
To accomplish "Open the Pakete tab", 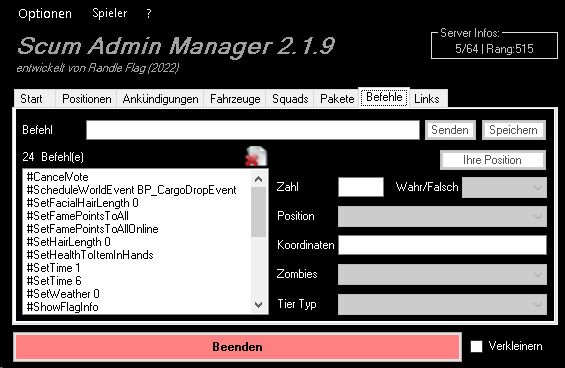I will (337, 99).
